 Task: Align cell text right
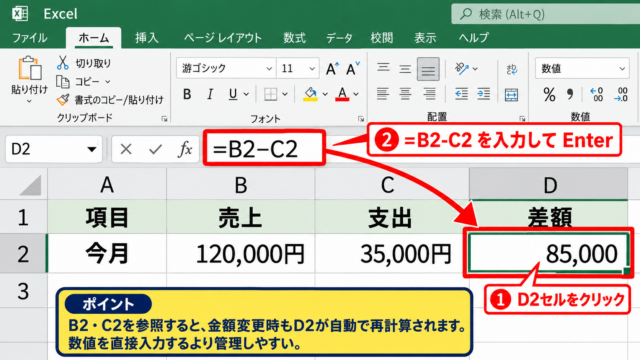click(x=429, y=94)
